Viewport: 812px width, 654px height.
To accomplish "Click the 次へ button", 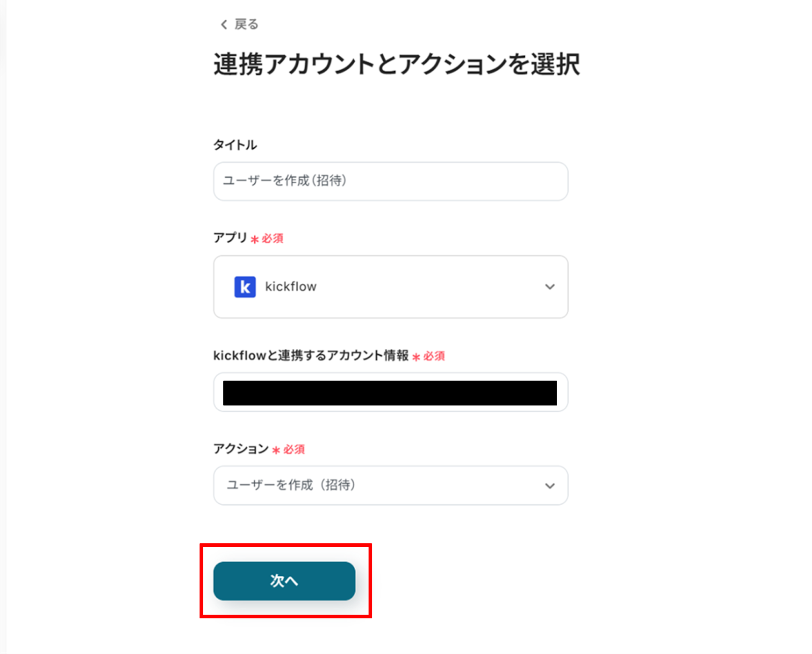I will [x=284, y=581].
